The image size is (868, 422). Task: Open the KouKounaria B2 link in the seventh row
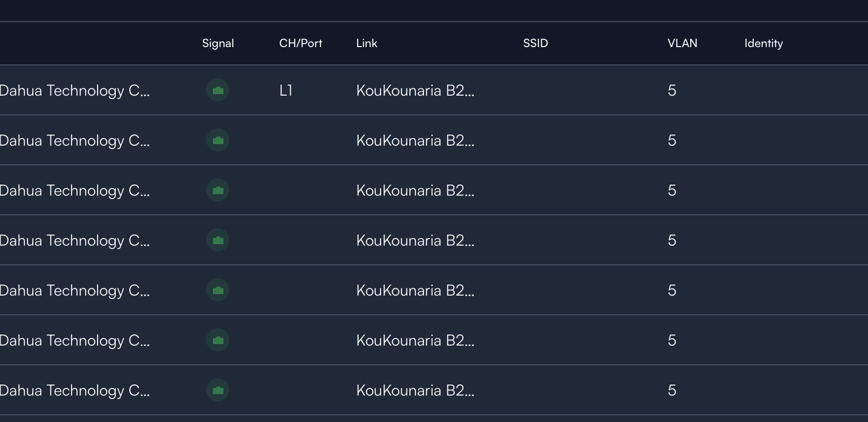click(x=415, y=390)
